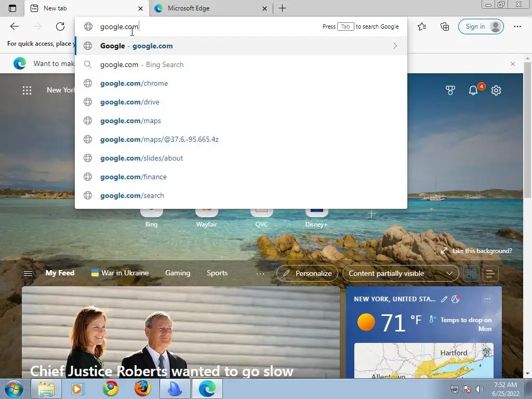The height and width of the screenshot is (399, 532).
Task: Select the Gaming feed tab
Action: coord(178,273)
